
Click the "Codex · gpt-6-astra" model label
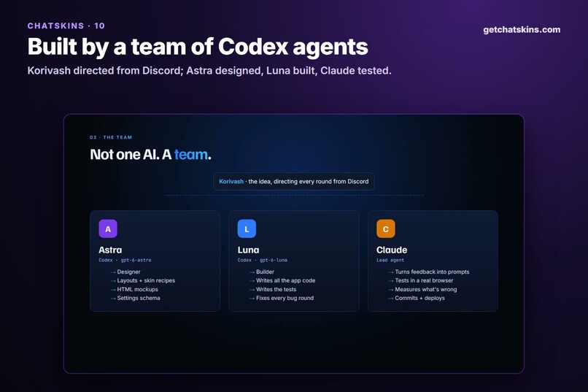tap(125, 260)
